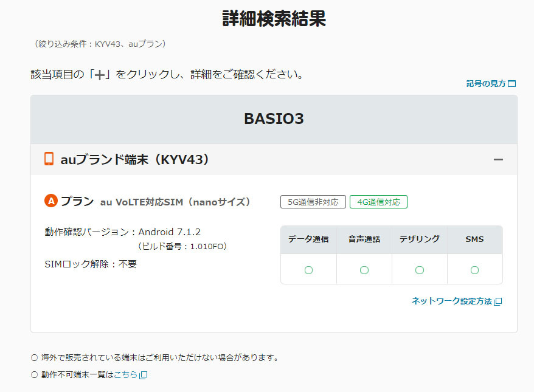This screenshot has width=534, height=392.
Task: Click the SIMロック解除:不要 text
Action: point(91,264)
